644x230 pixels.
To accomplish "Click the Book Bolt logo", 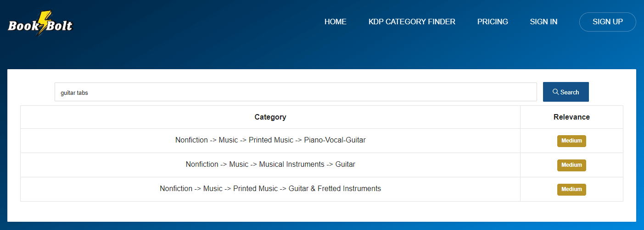I will coord(40,24).
